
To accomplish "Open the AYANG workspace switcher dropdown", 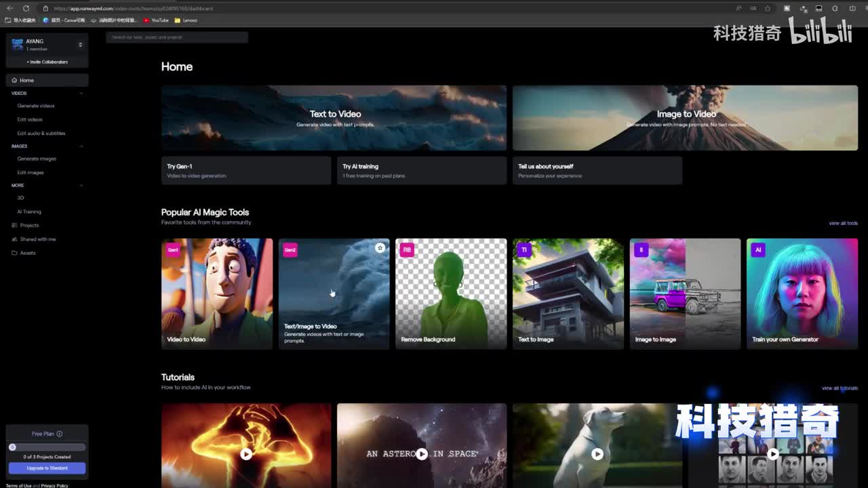I will [80, 45].
